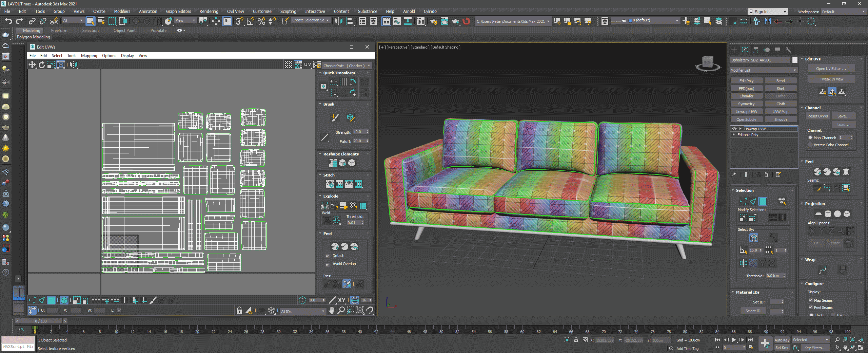Image resolution: width=868 pixels, height=353 pixels.
Task: Select the Move tool in Edit UVWs toolbar
Action: click(x=32, y=64)
